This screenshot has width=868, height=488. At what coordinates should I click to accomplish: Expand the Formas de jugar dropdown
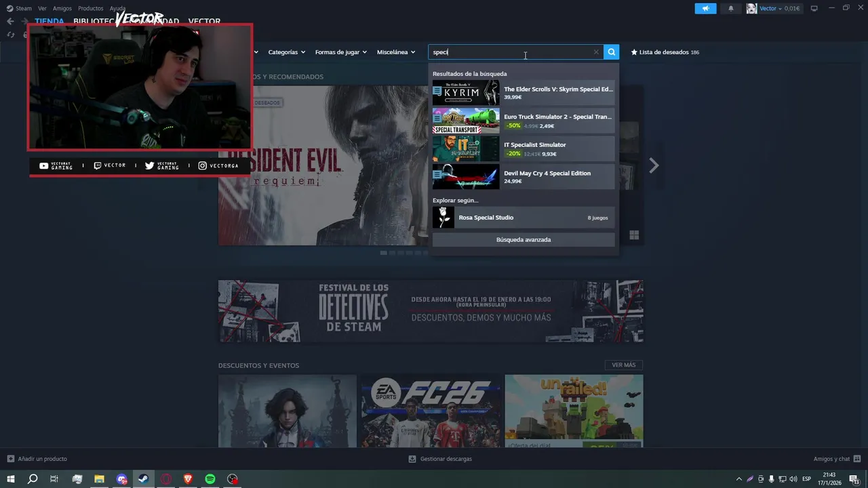tap(340, 52)
